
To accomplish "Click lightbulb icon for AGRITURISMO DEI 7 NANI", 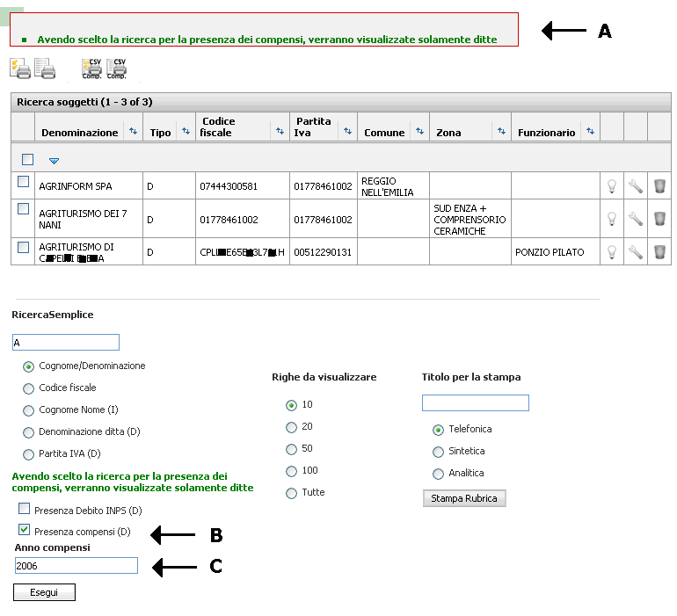I will (x=612, y=219).
